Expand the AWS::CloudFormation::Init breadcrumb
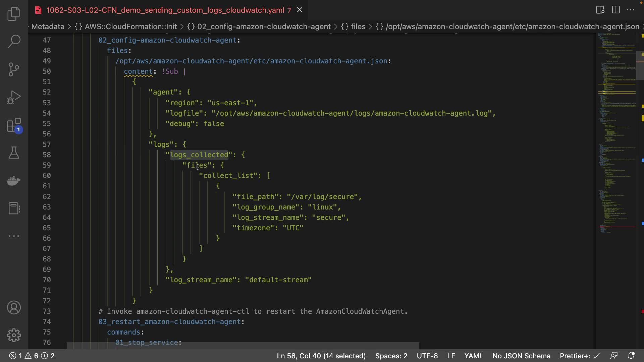 130,27
